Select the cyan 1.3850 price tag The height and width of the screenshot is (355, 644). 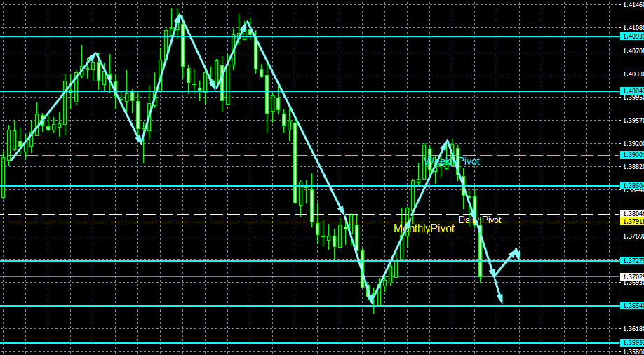(x=631, y=186)
